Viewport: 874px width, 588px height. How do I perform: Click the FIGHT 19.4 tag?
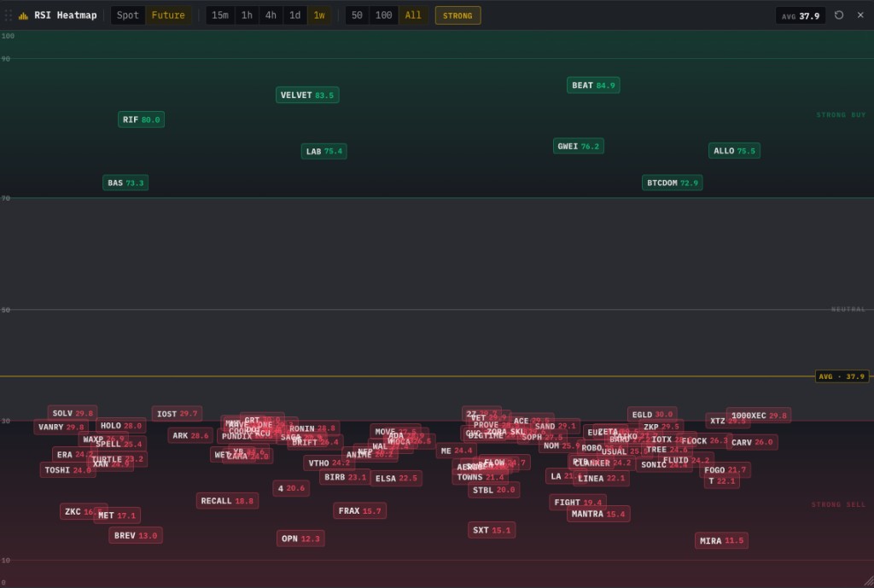click(578, 502)
